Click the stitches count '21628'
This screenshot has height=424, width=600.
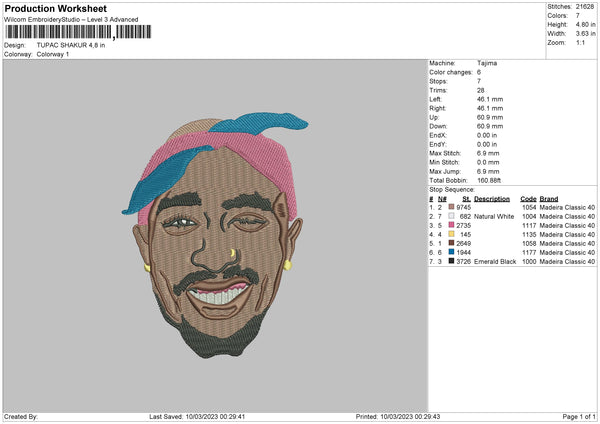[585, 7]
